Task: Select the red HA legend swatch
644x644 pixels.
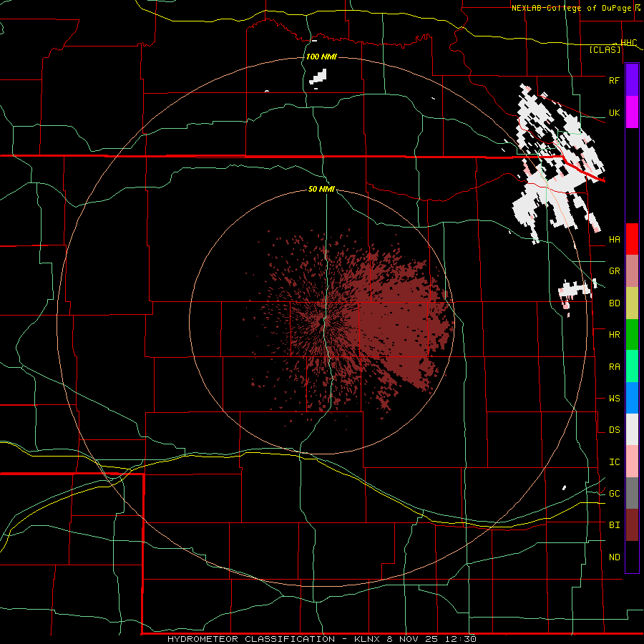Action: pyautogui.click(x=632, y=239)
